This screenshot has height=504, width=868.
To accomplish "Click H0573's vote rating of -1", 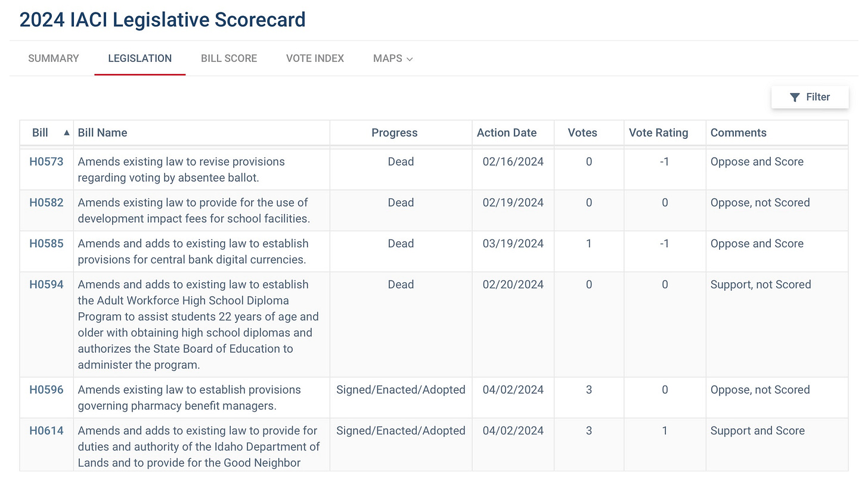I will tap(665, 161).
